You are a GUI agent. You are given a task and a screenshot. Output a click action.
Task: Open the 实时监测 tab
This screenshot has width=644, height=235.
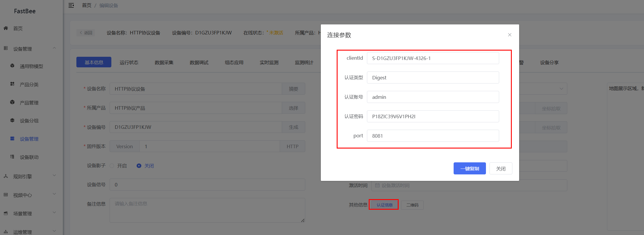(x=269, y=62)
